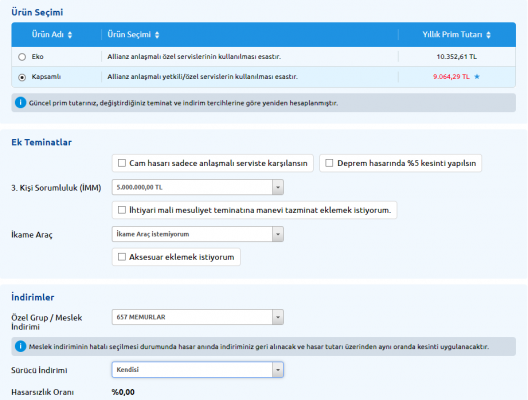Image resolution: width=528 pixels, height=400 pixels.
Task: Open Özel Grup / Meslek İndirimi dropdown
Action: [198, 317]
